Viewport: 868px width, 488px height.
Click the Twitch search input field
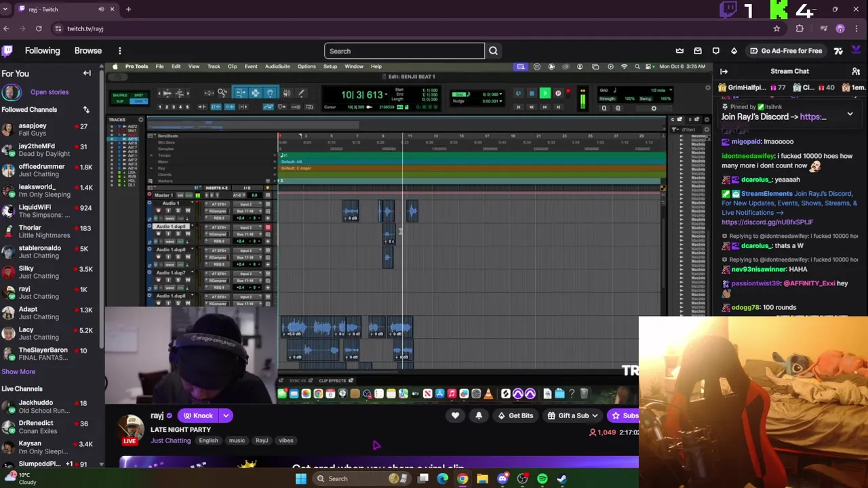click(405, 51)
